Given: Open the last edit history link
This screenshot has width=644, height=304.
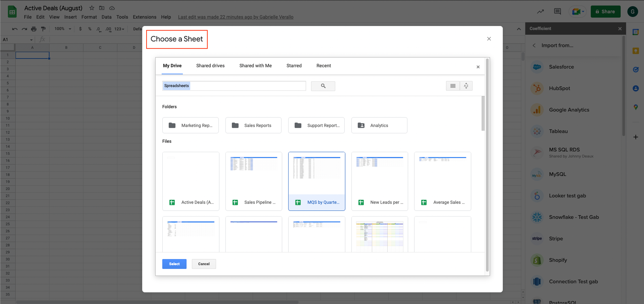Looking at the screenshot, I should [236, 17].
